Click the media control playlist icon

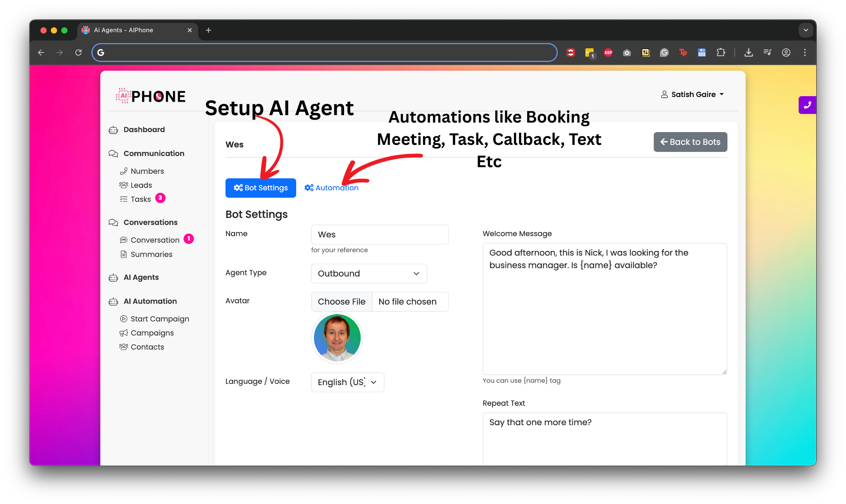tap(768, 52)
